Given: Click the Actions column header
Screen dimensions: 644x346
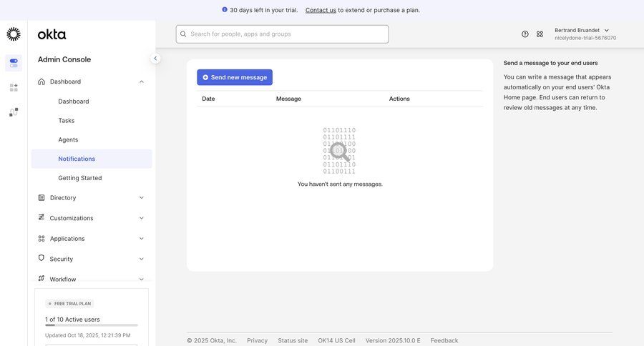Looking at the screenshot, I should [399, 99].
